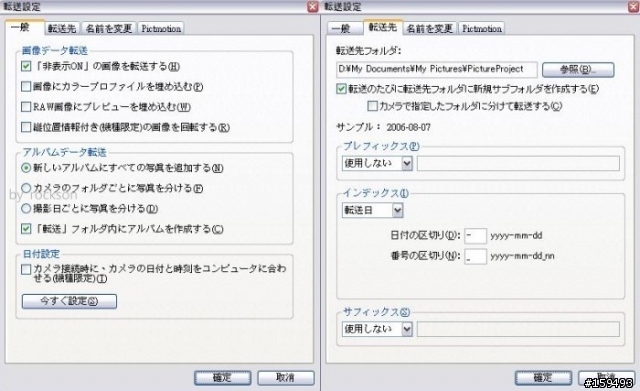Screen dimensions: 640x391
Task: Click the サフィックス text field
Action: pyautogui.click(x=518, y=329)
